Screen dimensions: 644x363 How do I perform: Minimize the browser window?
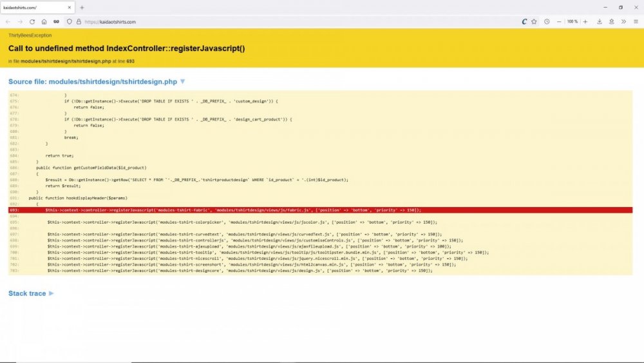pyautogui.click(x=605, y=7)
